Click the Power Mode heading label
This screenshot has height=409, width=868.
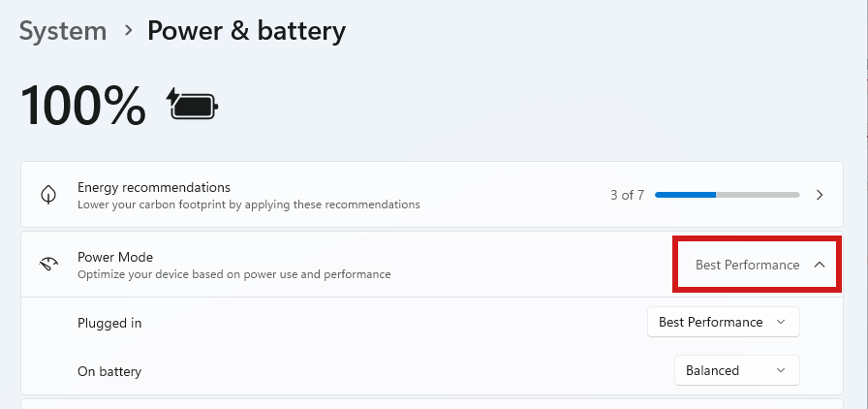(x=115, y=257)
